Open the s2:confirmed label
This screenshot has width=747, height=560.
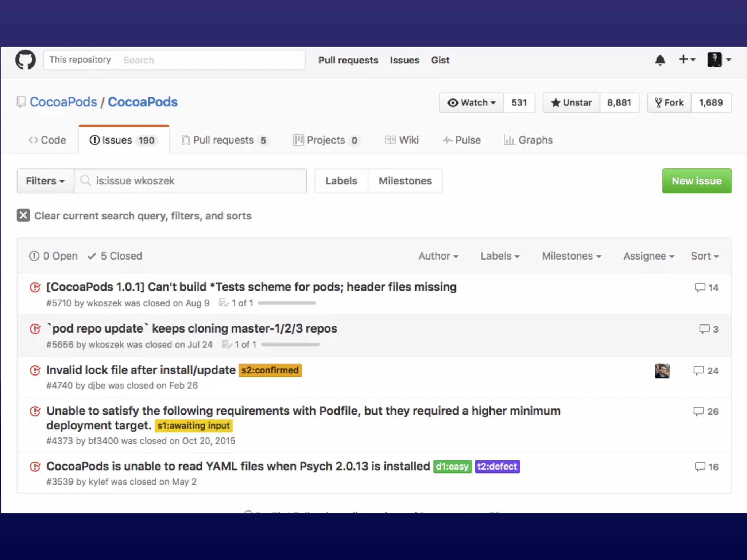pyautogui.click(x=270, y=370)
